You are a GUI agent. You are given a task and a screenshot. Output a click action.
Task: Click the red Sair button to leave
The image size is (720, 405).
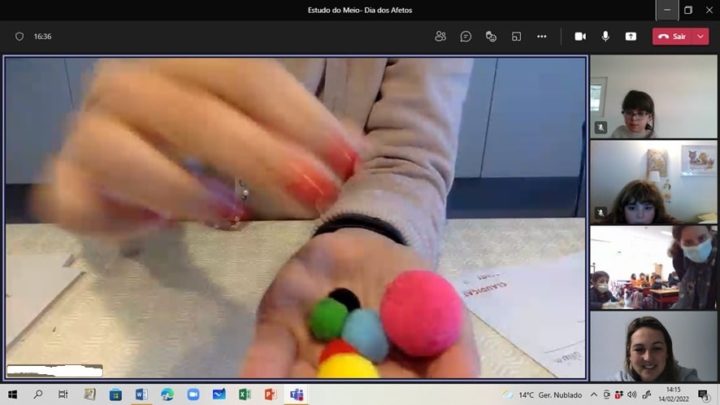[x=672, y=36]
